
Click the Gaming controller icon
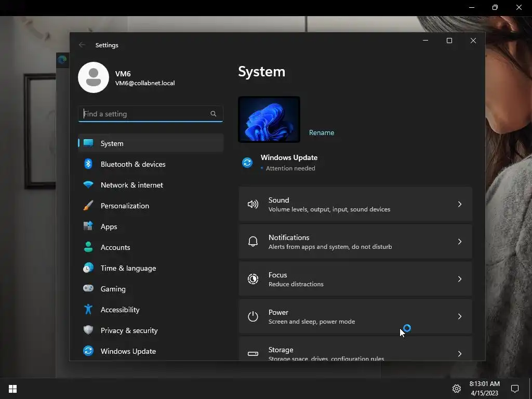88,288
